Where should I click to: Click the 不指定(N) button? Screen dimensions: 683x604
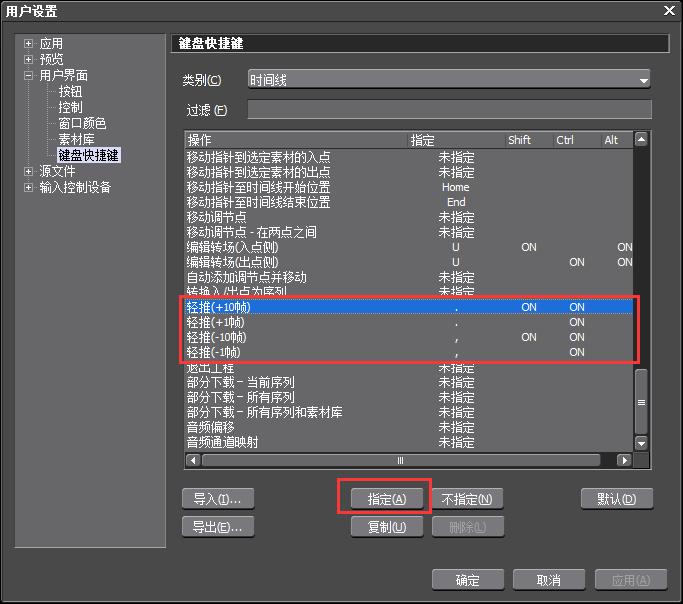click(467, 499)
